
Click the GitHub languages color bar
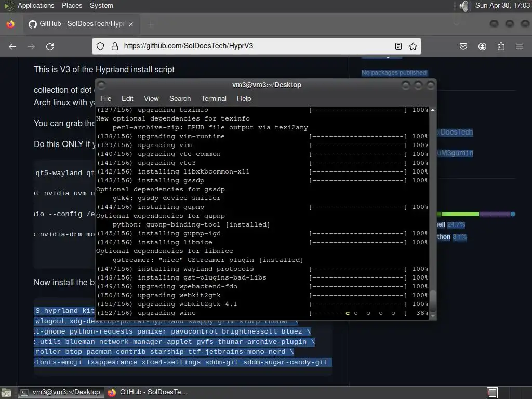coord(476,214)
